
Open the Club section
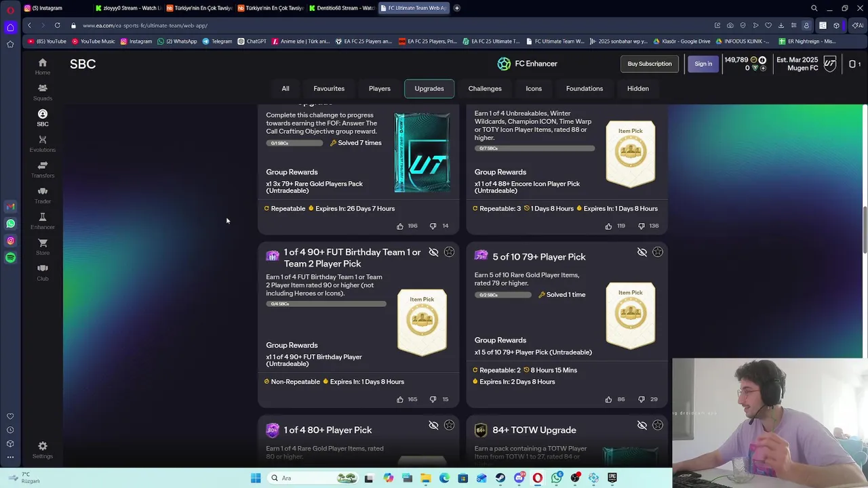pos(43,272)
